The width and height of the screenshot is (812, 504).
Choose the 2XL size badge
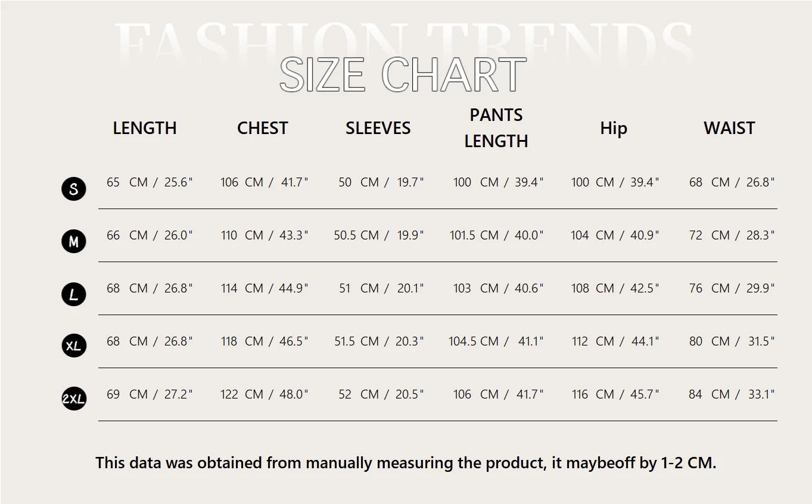point(74,399)
